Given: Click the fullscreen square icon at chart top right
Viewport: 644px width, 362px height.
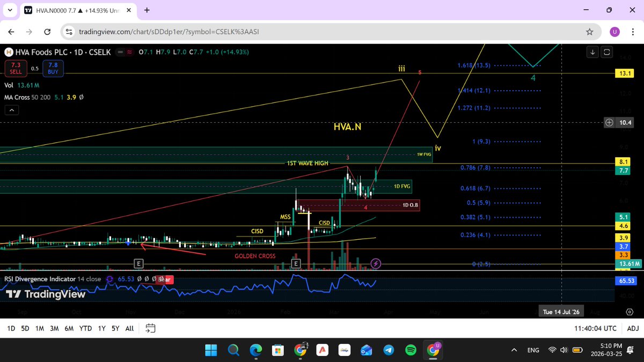Looking at the screenshot, I should [606, 52].
